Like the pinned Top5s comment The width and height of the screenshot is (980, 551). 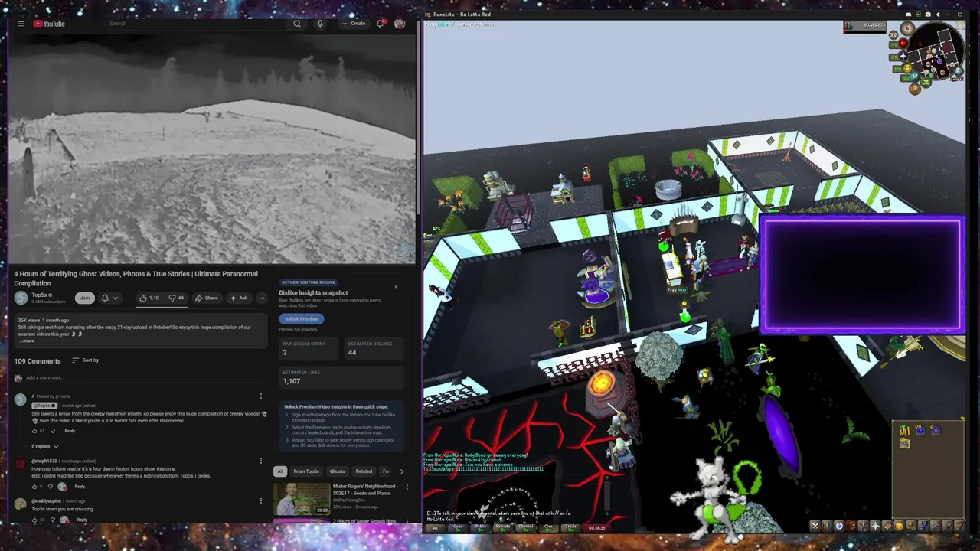pyautogui.click(x=34, y=431)
